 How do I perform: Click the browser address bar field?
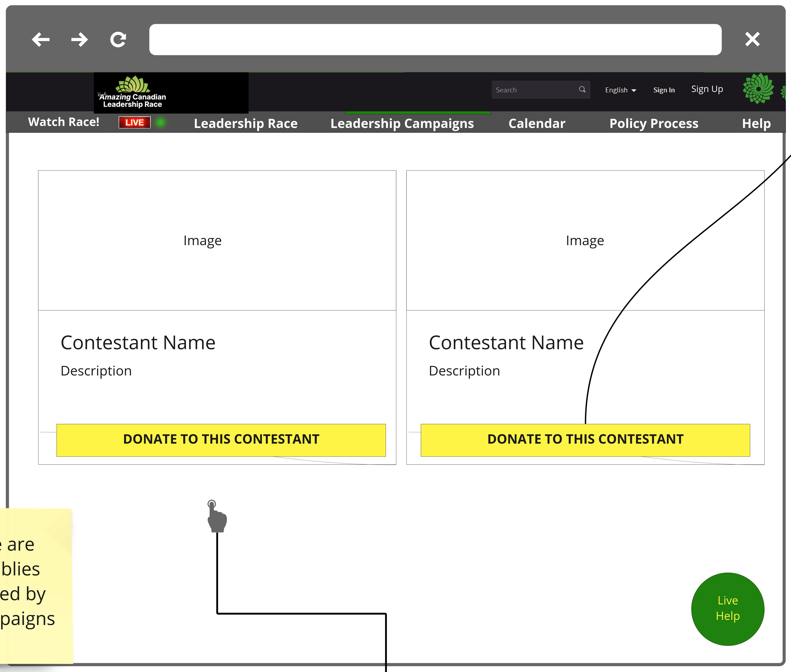point(435,40)
